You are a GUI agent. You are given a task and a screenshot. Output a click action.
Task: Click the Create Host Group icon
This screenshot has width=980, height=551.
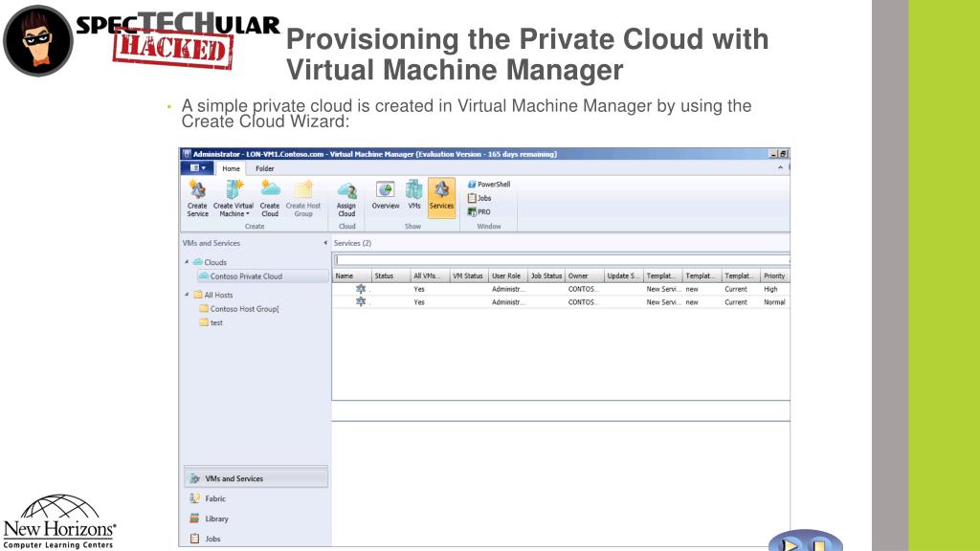coord(303,199)
